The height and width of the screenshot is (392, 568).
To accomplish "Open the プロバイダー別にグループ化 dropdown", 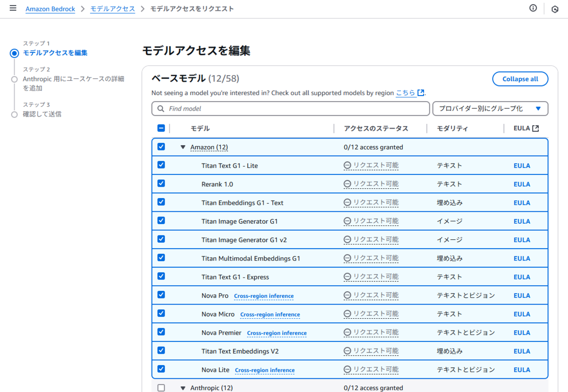I will [x=490, y=109].
